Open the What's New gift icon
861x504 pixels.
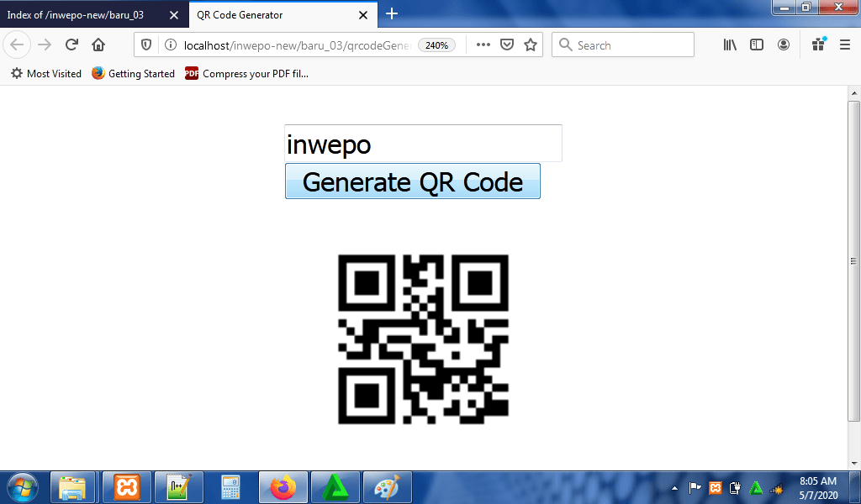[819, 45]
